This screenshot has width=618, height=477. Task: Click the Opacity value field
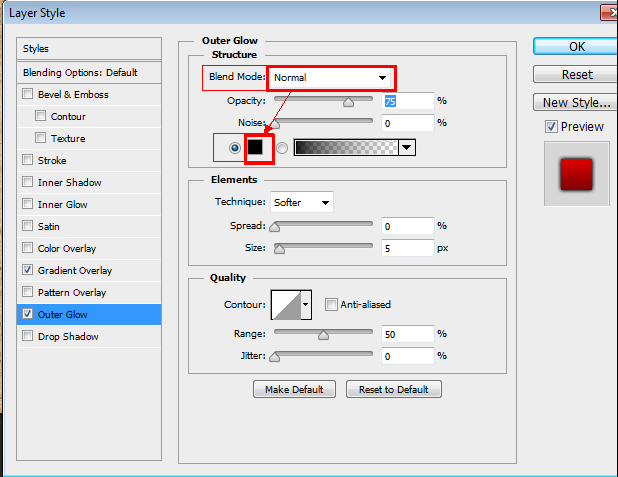pos(408,101)
